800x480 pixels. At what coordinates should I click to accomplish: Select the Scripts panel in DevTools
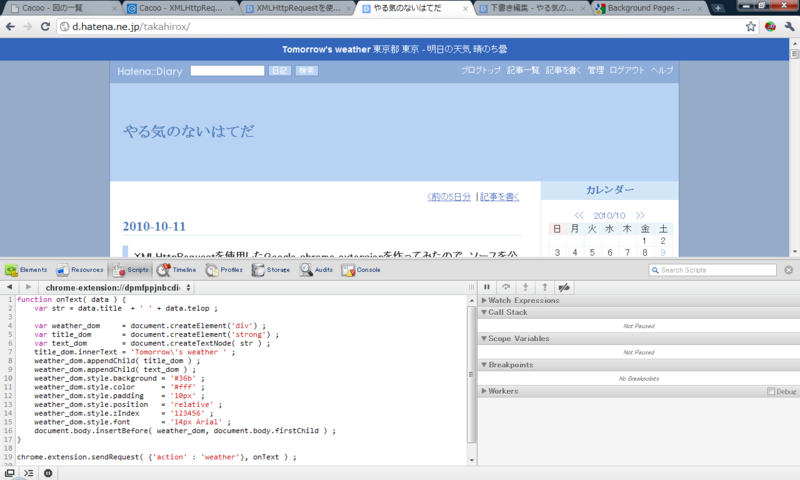click(x=131, y=270)
